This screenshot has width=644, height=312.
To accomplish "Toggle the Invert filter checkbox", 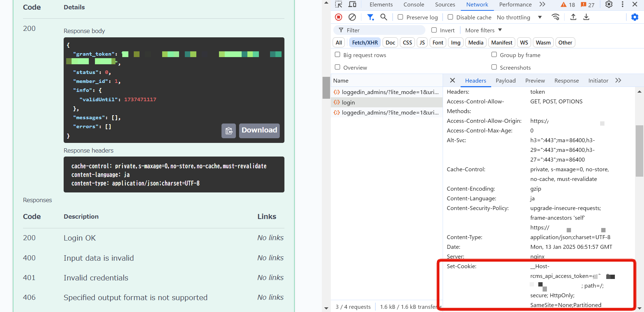I will click(x=434, y=30).
